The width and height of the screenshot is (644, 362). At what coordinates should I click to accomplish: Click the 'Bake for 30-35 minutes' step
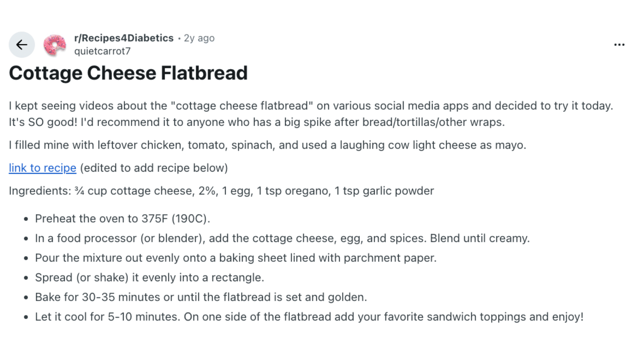[201, 297]
